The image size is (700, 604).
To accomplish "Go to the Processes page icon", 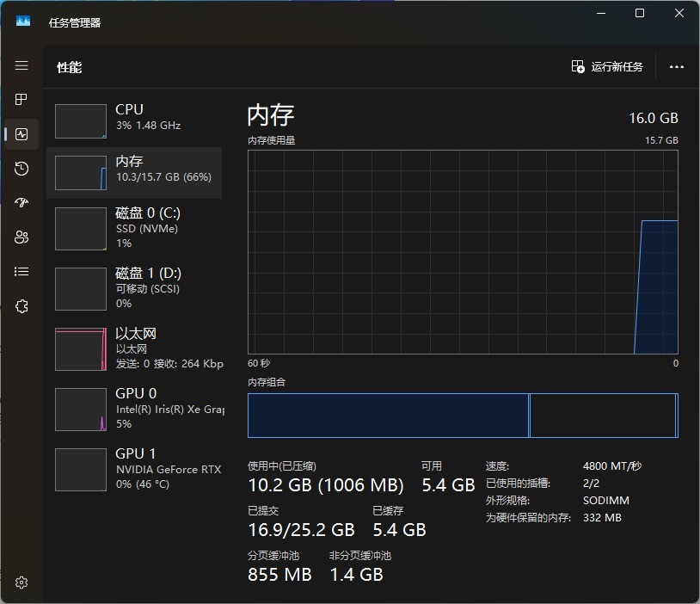I will [x=21, y=99].
